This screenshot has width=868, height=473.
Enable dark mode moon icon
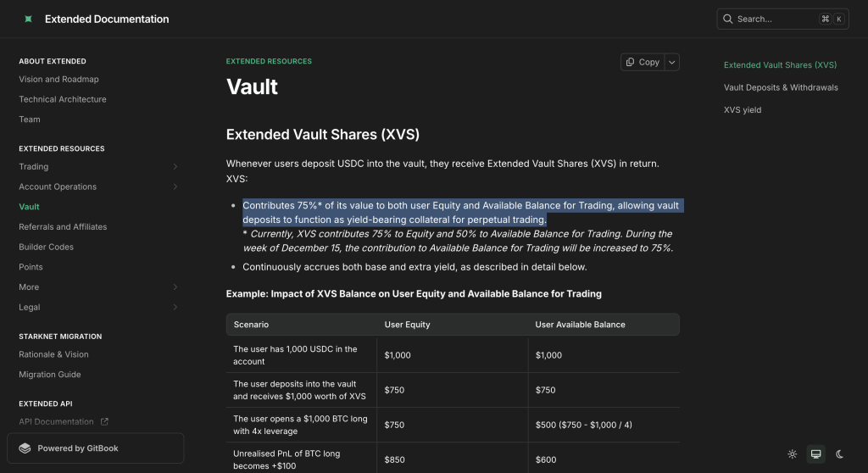point(839,454)
